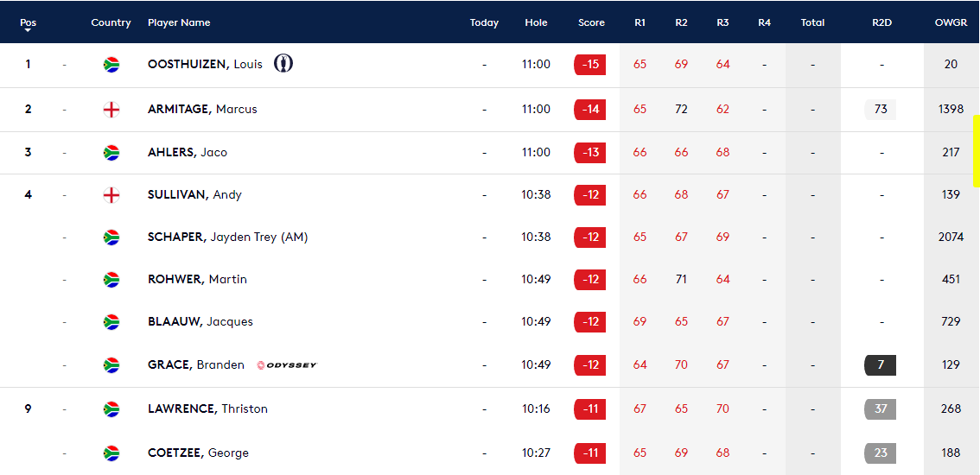Click South Africa flag next to Oosthuizen
Screen dimensions: 980x475
111,64
